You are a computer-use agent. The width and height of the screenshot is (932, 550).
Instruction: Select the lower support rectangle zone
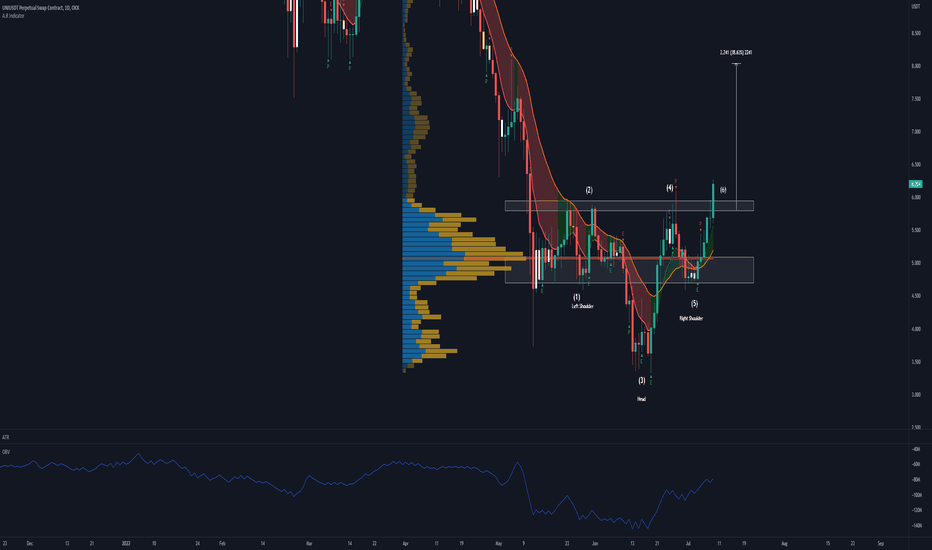click(x=629, y=270)
